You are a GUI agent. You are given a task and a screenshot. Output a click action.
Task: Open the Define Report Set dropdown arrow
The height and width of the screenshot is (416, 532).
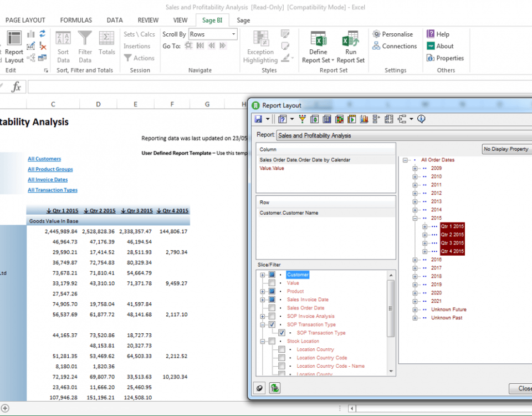point(333,60)
